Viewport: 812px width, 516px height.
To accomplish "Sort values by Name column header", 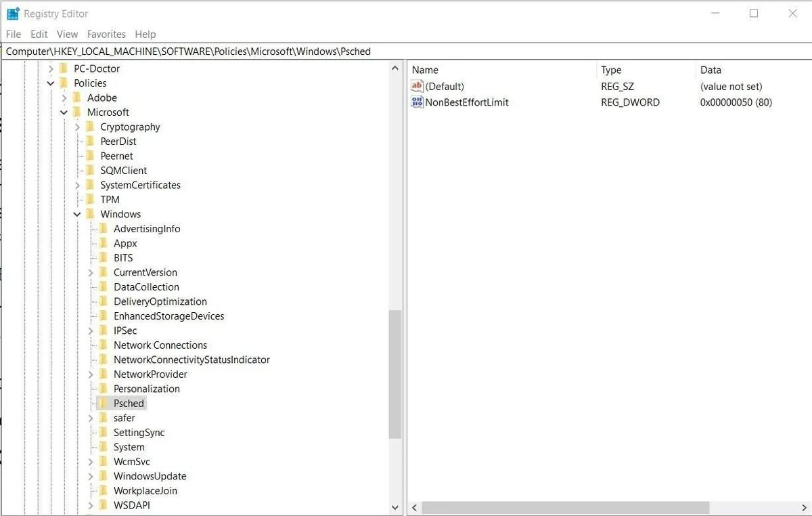I will tap(501, 70).
